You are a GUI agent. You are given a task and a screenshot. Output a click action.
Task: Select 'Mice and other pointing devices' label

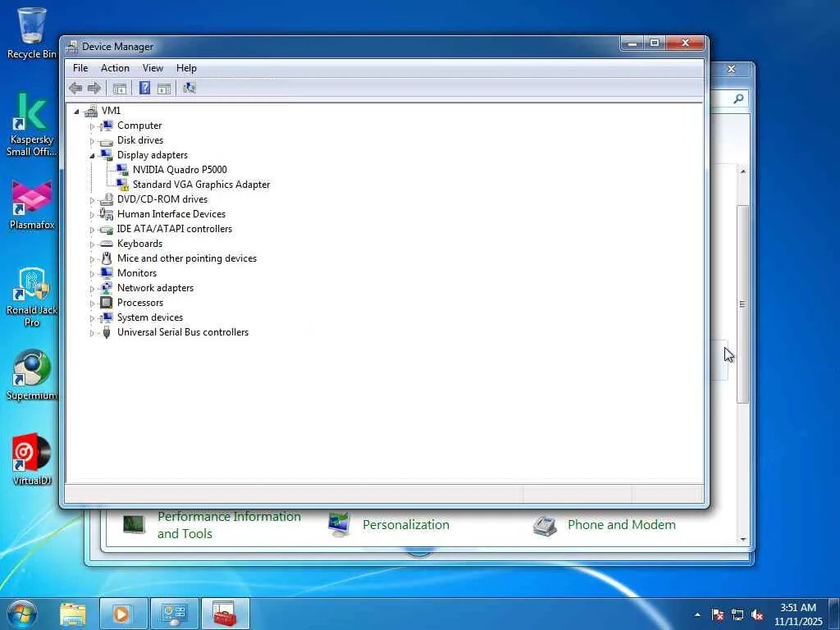[187, 258]
